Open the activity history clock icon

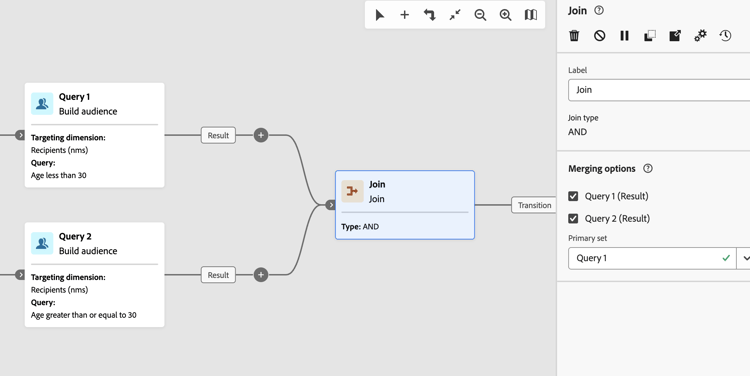coord(725,35)
